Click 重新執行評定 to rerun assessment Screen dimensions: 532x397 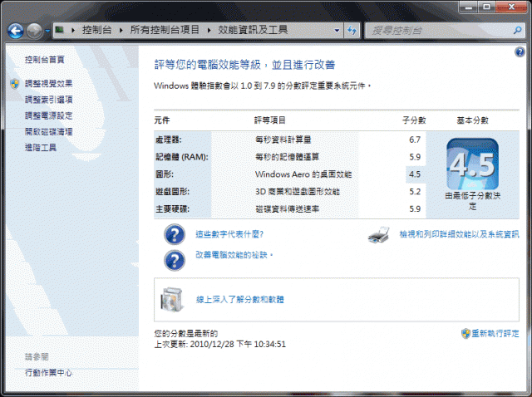(x=495, y=334)
